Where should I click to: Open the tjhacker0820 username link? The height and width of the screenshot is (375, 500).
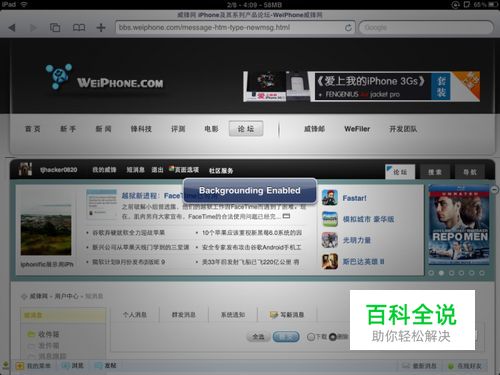click(x=59, y=170)
